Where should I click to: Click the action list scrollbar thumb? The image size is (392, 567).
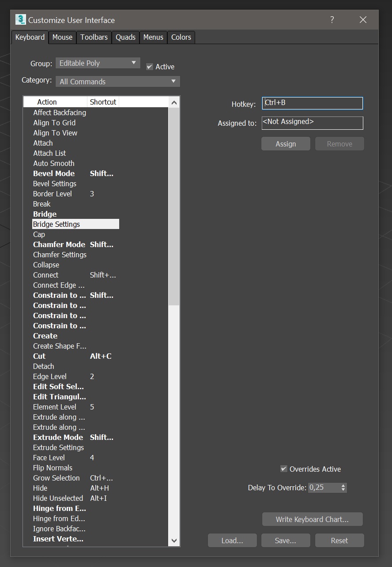[174, 207]
